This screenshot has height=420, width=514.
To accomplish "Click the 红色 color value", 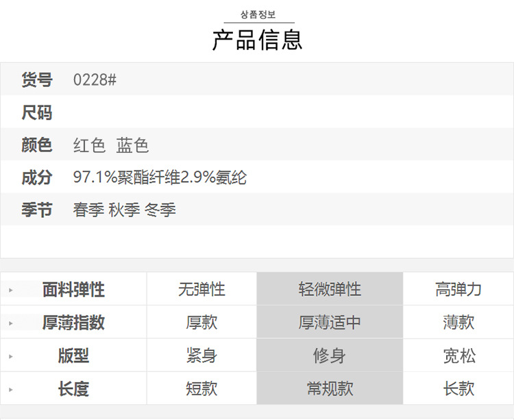I will pyautogui.click(x=89, y=145).
